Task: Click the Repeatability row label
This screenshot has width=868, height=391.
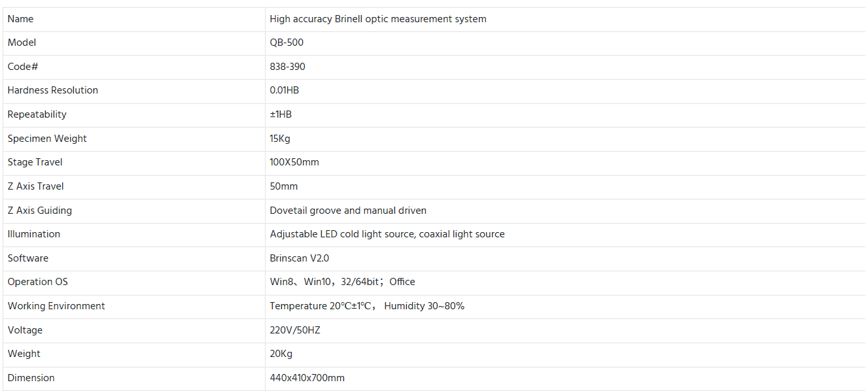Action: [x=37, y=114]
